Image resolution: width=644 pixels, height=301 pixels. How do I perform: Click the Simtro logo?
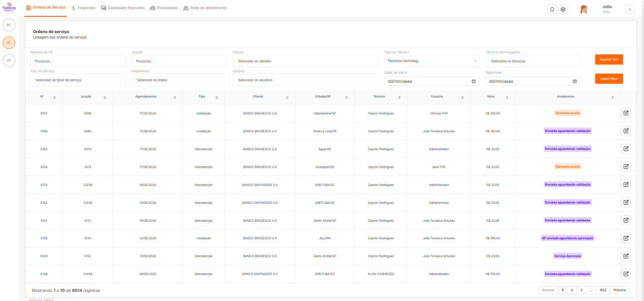coord(9,7)
